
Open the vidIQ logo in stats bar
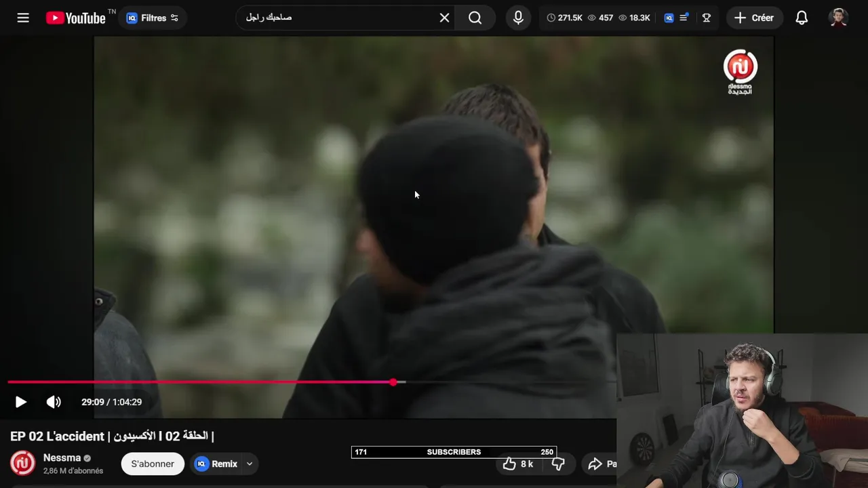tap(669, 18)
